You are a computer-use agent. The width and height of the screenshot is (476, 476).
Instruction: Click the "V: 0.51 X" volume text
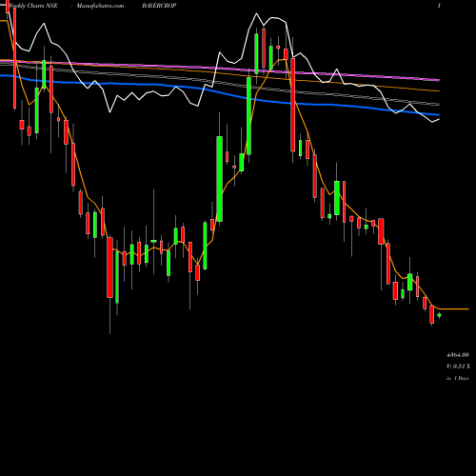click(x=458, y=367)
